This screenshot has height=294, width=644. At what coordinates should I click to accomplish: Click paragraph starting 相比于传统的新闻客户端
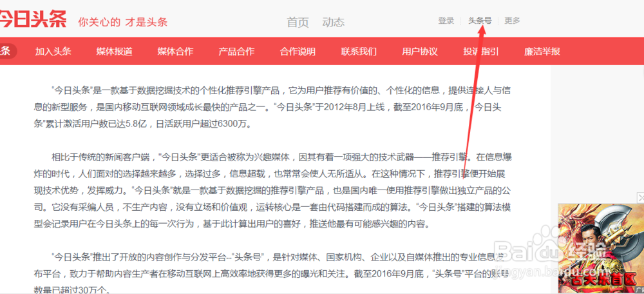(272, 191)
